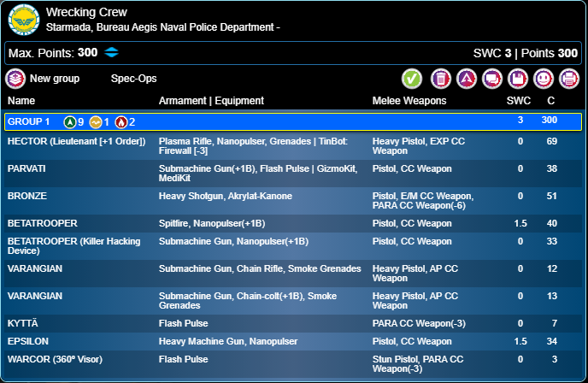
Task: Click the Armament | Equipment column header
Action: point(211,101)
